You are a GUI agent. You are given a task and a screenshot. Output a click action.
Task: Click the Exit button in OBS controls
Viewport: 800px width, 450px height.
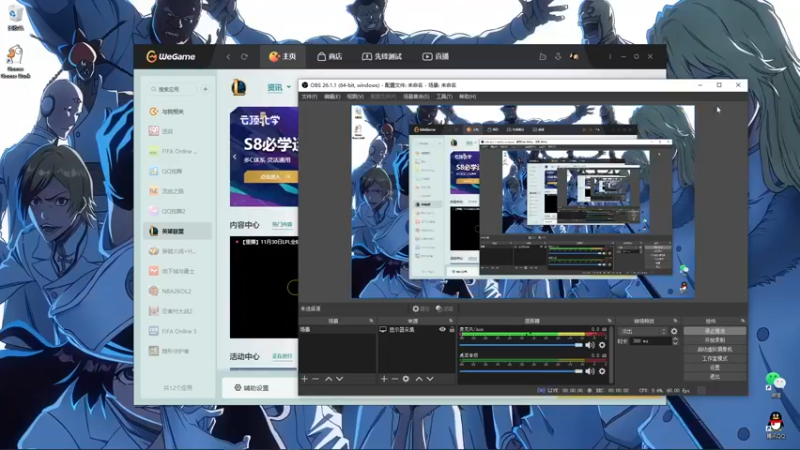[714, 377]
